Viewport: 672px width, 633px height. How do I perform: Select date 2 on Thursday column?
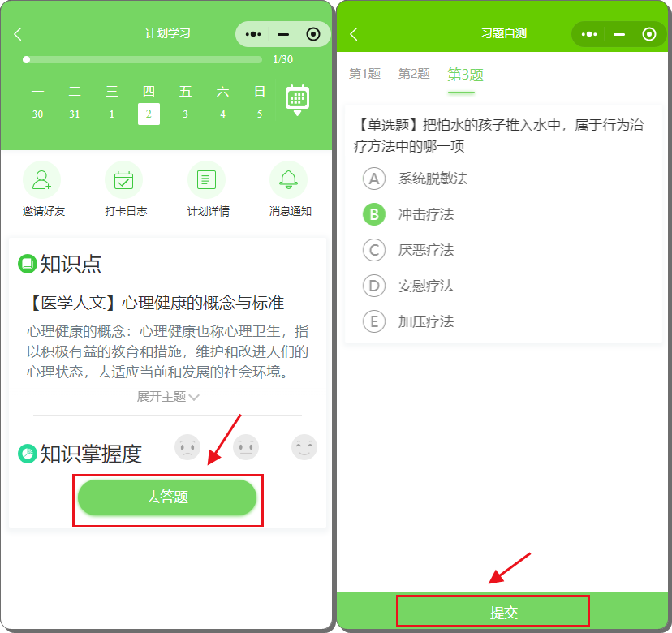pyautogui.click(x=149, y=114)
